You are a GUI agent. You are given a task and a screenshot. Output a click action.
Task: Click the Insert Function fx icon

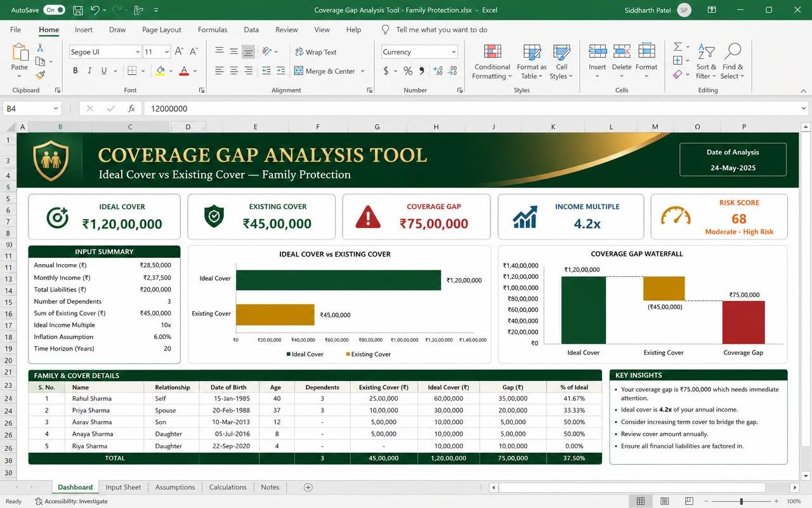(x=131, y=109)
